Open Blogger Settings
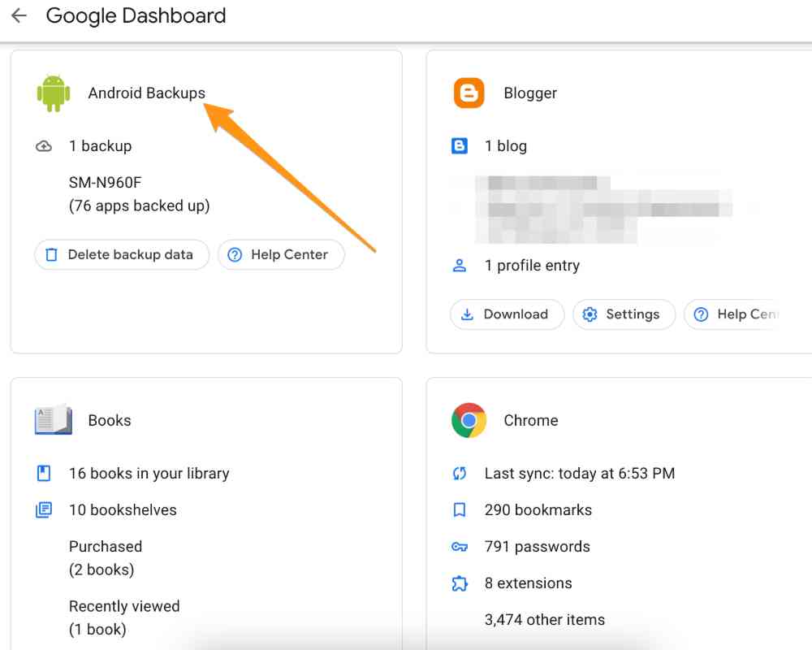The width and height of the screenshot is (812, 650). (624, 314)
